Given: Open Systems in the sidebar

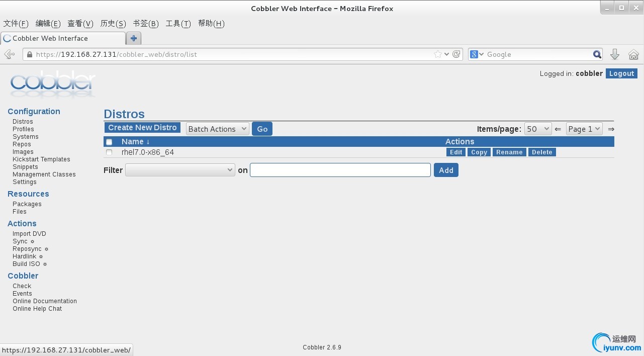Looking at the screenshot, I should pyautogui.click(x=26, y=137).
